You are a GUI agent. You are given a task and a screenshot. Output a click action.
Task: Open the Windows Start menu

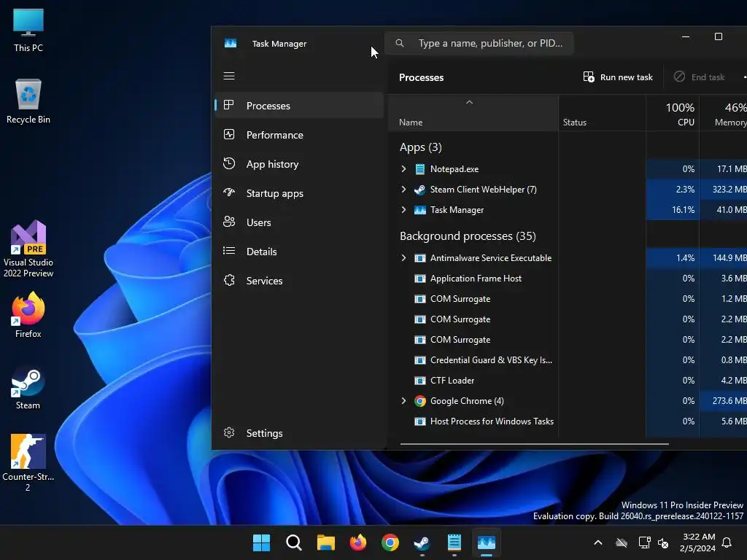coord(261,542)
